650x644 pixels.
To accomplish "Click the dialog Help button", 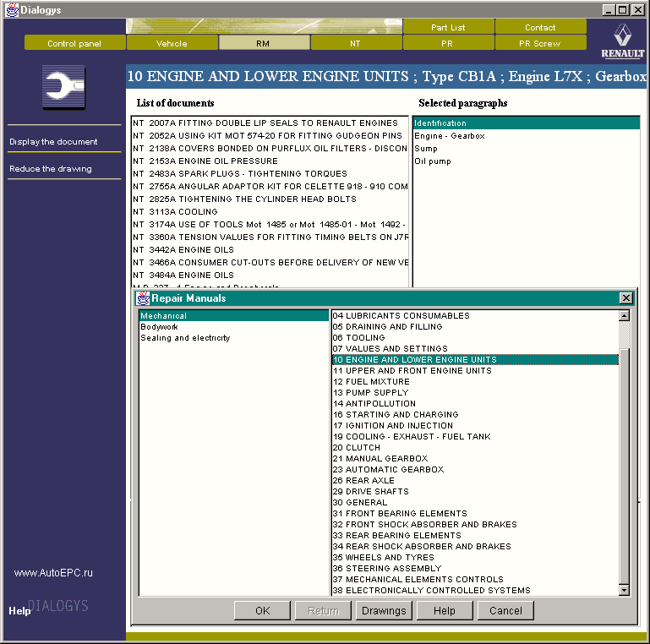I will click(x=445, y=610).
